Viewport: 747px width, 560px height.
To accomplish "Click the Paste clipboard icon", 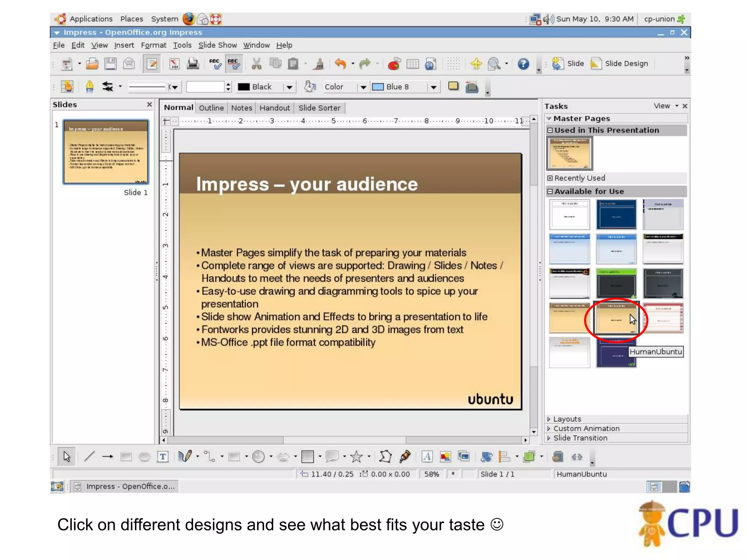I will point(293,64).
